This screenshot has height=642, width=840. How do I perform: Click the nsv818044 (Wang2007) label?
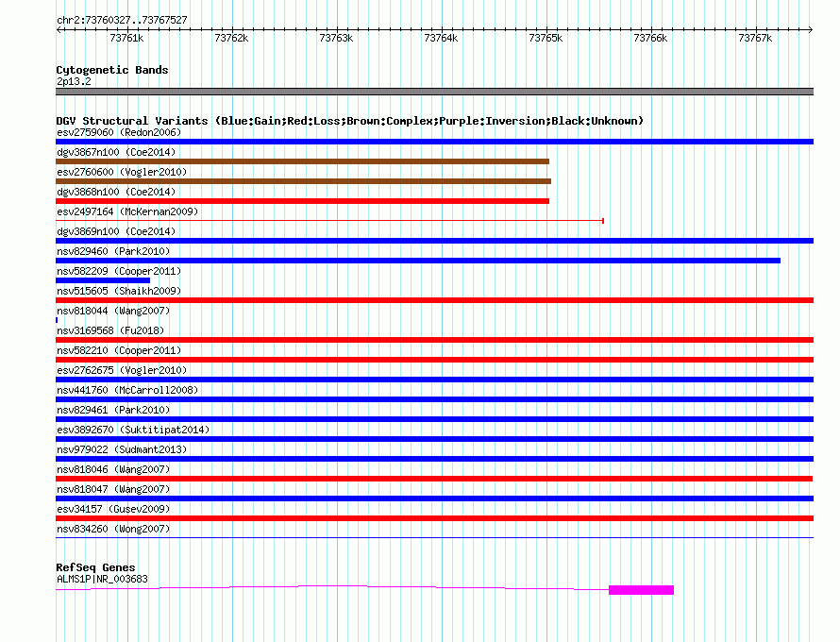pos(113,311)
